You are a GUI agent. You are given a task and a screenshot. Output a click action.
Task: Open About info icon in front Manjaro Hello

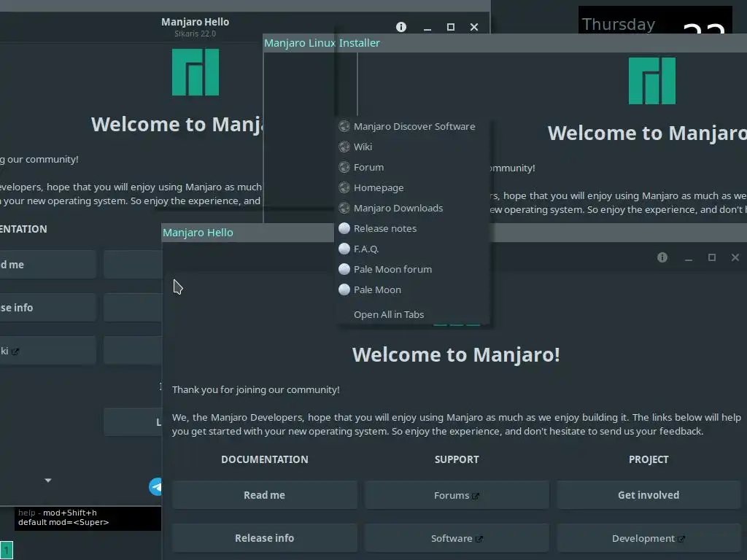[x=662, y=257]
